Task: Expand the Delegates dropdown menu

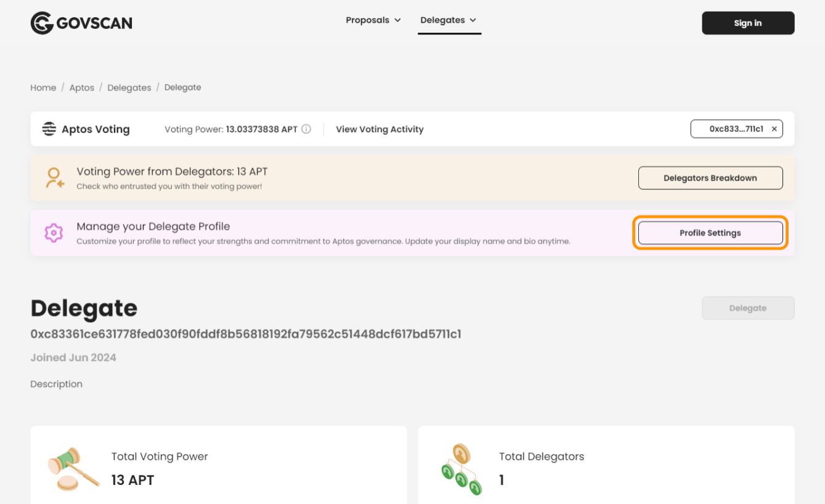Action: pyautogui.click(x=449, y=20)
